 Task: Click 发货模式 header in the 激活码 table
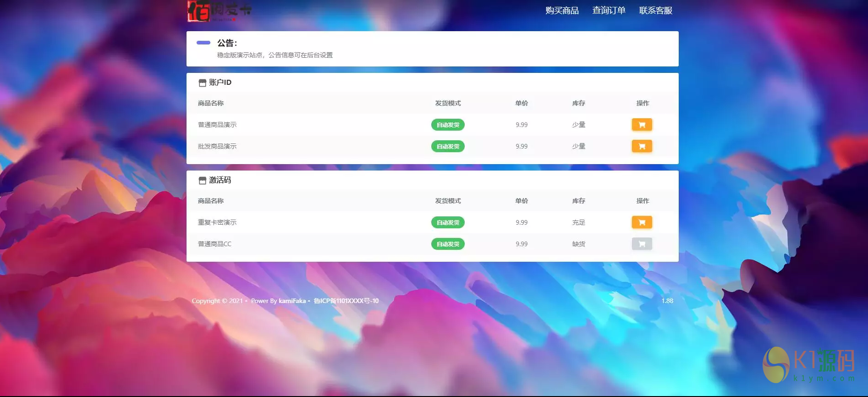(x=448, y=201)
